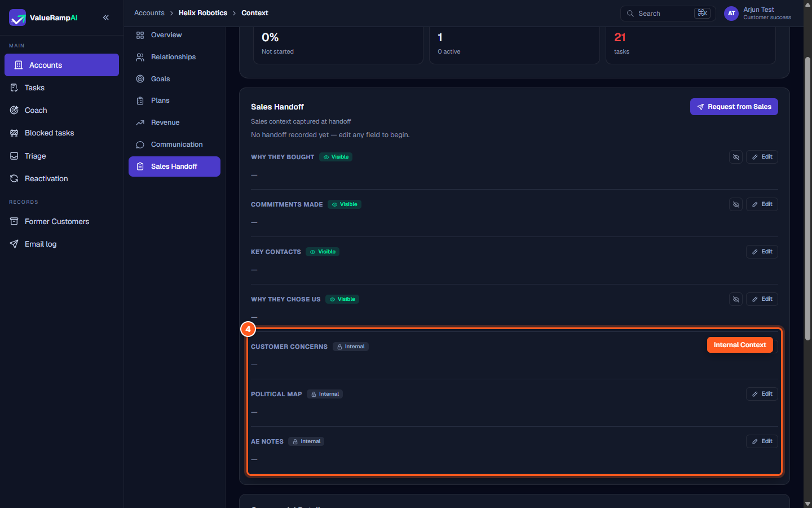Click the "POLITICAL MAP" label
Image resolution: width=812 pixels, height=508 pixels.
276,394
